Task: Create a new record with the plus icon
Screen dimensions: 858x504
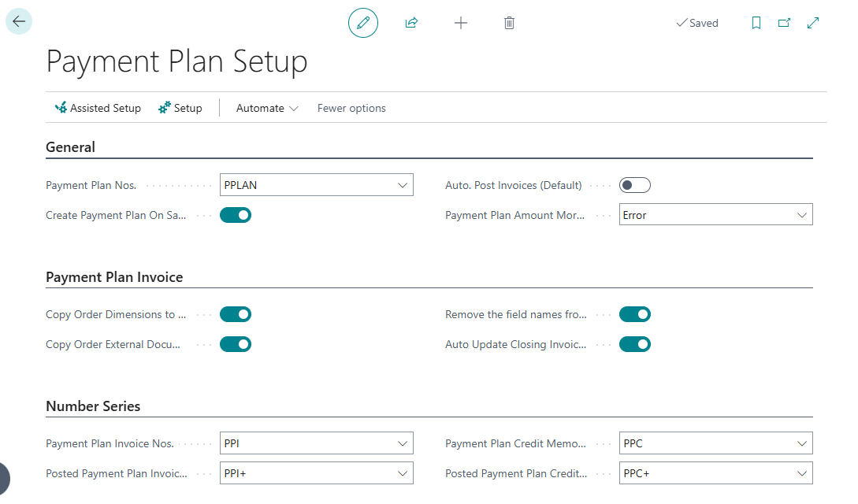Action: [460, 23]
